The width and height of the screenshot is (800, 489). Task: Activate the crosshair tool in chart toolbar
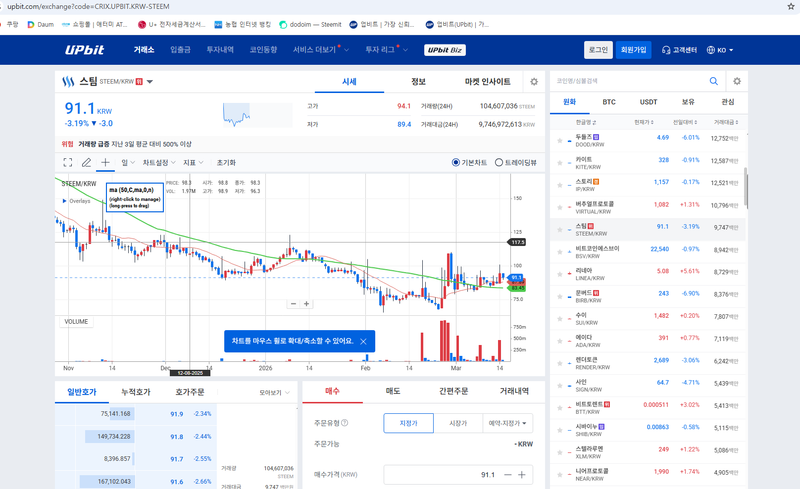click(x=105, y=162)
